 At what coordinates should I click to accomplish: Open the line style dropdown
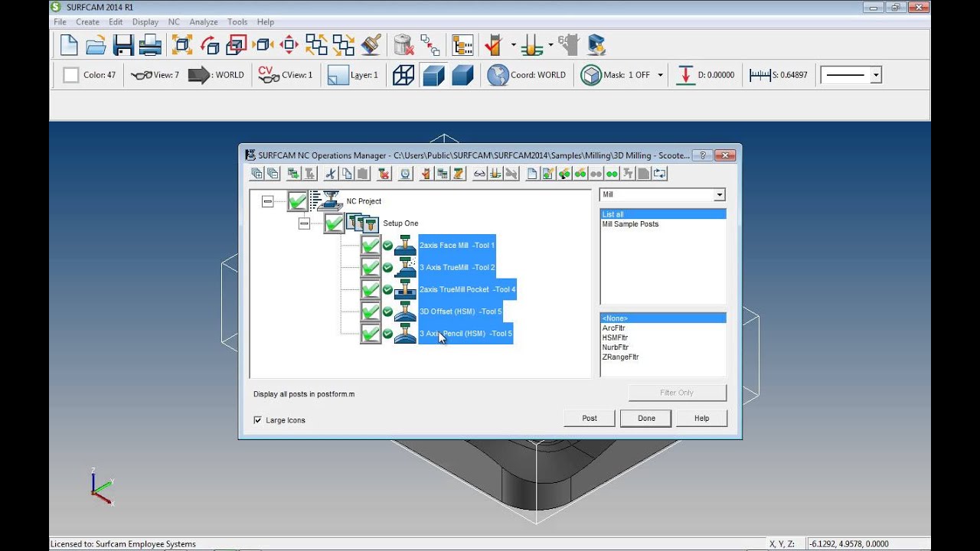click(876, 75)
